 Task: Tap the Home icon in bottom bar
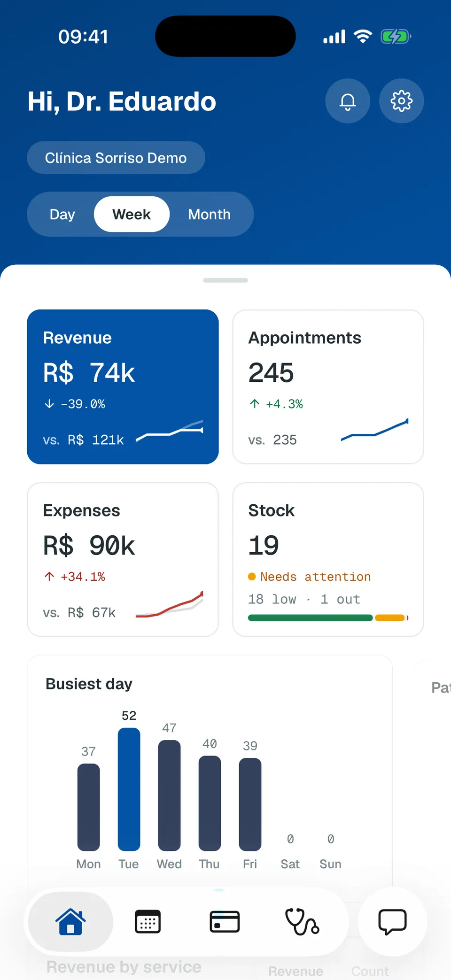pyautogui.click(x=70, y=921)
